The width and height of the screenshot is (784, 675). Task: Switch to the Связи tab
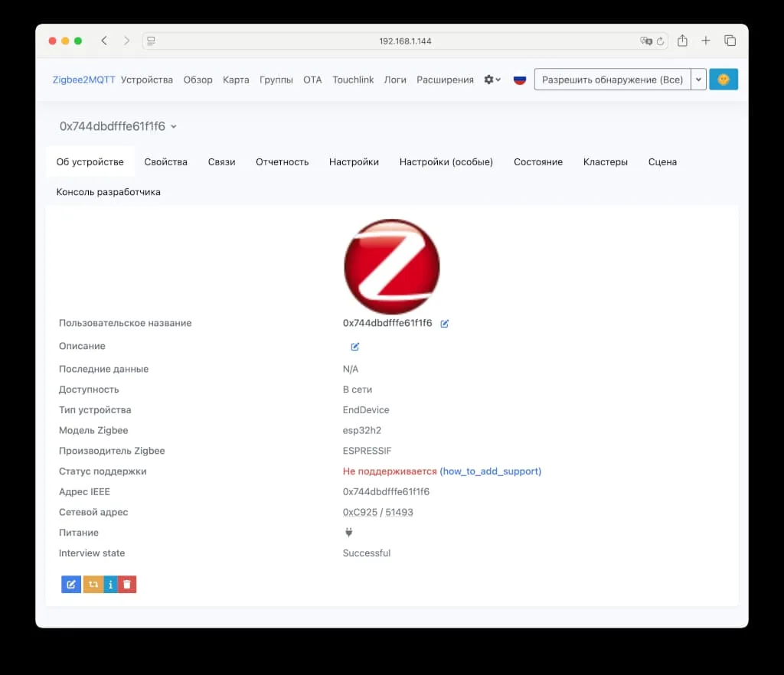tap(221, 162)
